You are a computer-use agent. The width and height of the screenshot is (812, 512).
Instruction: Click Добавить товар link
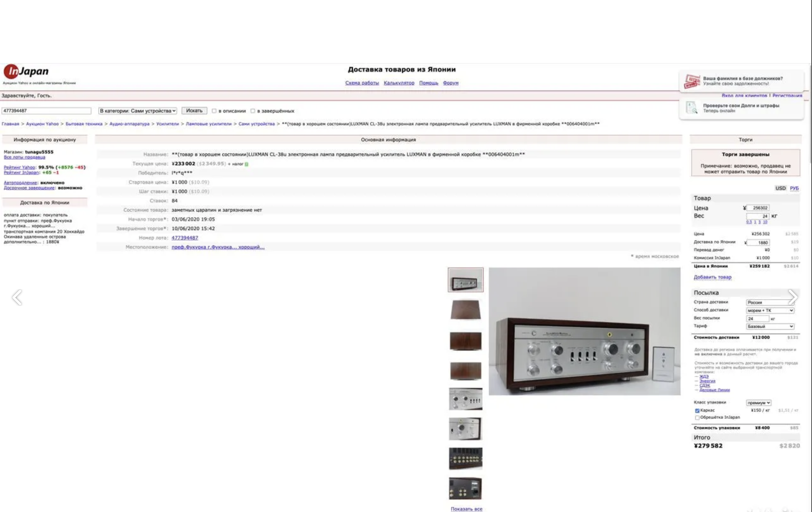(713, 277)
